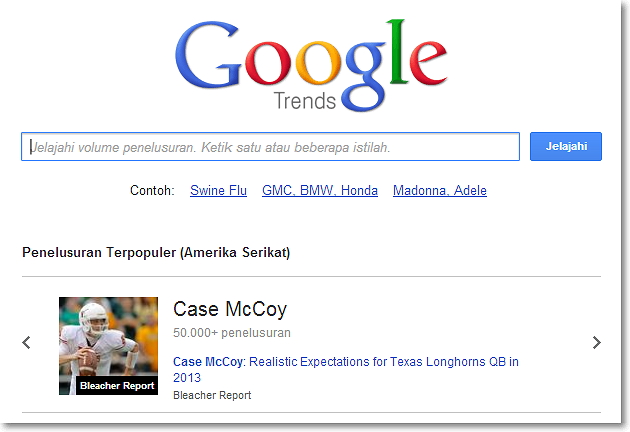Focus the search volume input field

tap(270, 147)
